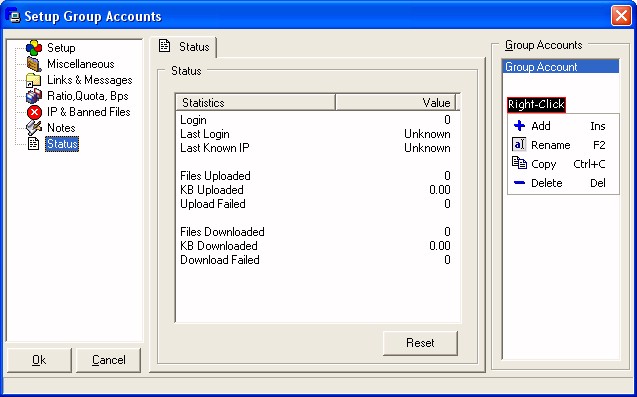637x397 pixels.
Task: Choose Copy from the context menu
Action: coord(563,164)
